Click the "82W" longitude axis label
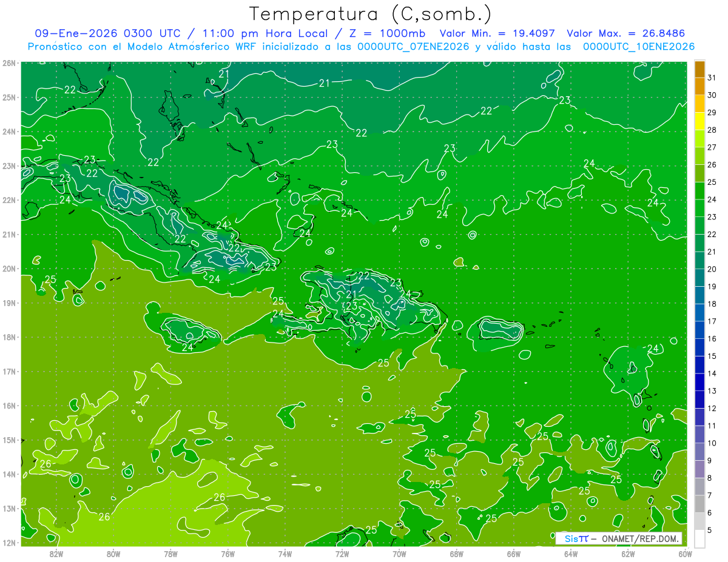Screen dimensions: 728x562 pos(56,554)
